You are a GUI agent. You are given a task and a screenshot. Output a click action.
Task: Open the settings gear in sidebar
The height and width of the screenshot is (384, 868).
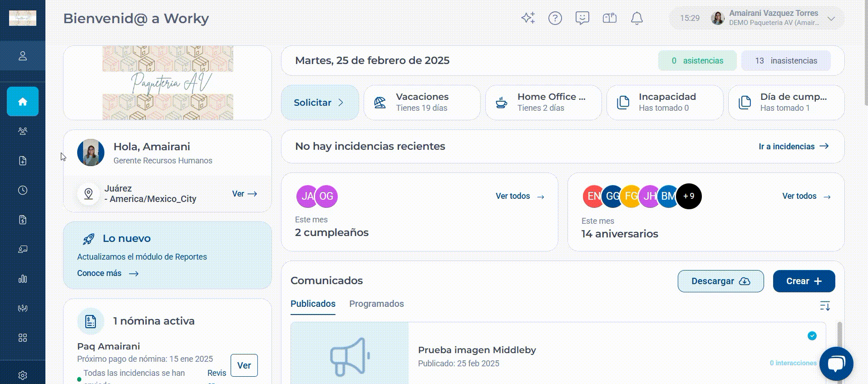click(23, 375)
